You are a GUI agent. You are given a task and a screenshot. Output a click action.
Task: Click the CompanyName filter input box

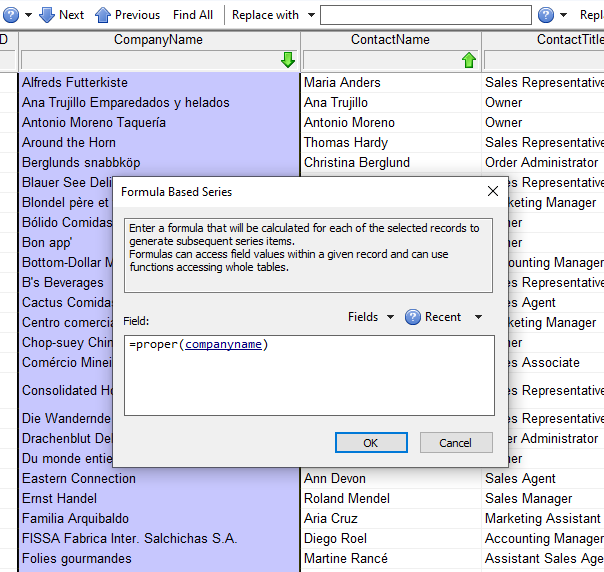tap(150, 60)
